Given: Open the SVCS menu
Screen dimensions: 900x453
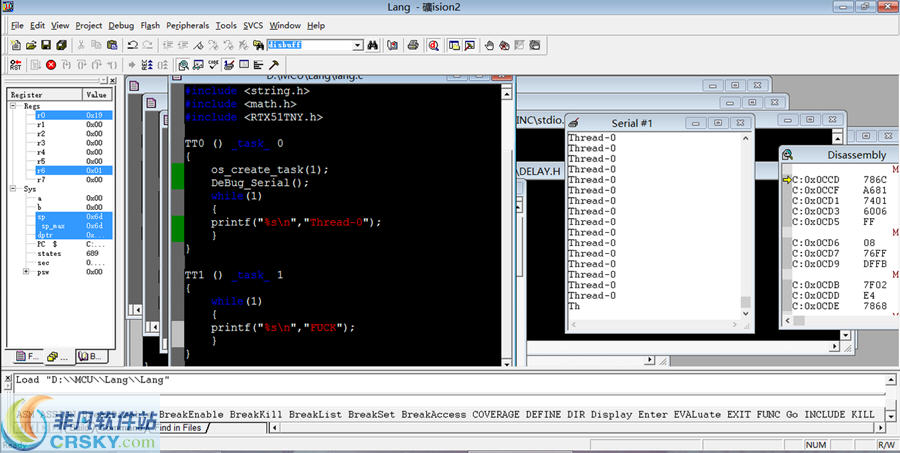Looking at the screenshot, I should tap(253, 25).
